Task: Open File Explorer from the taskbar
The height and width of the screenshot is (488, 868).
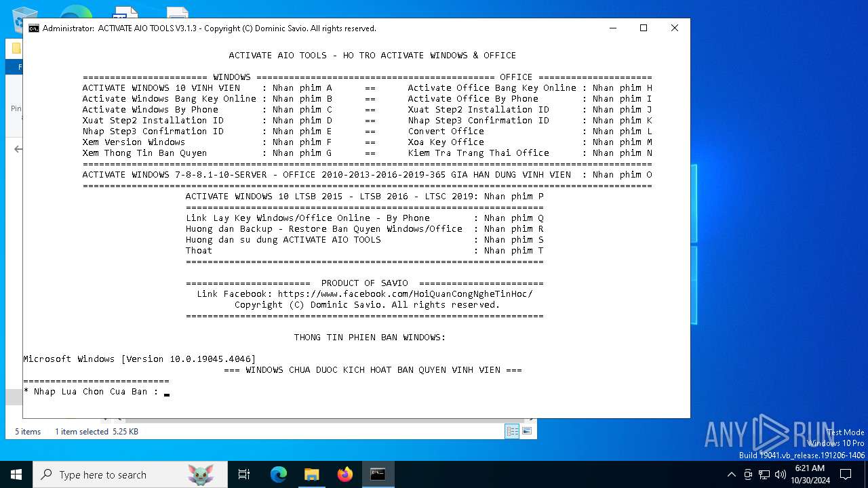Action: click(312, 474)
